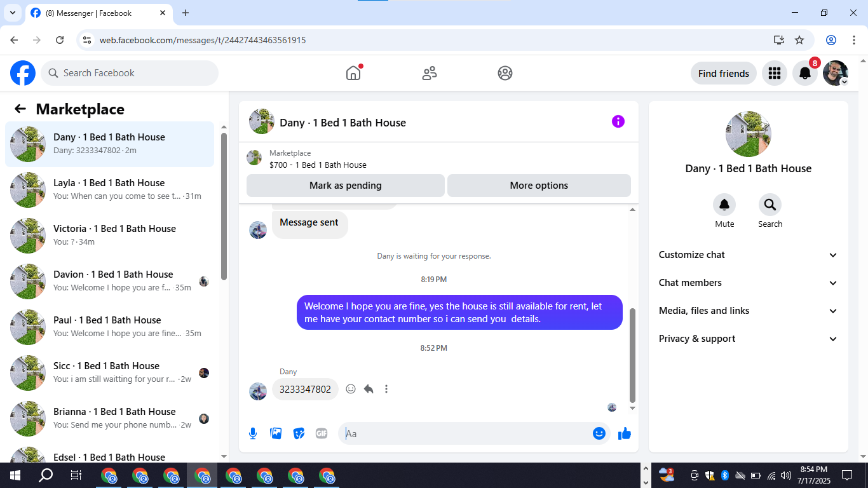This screenshot has width=868, height=488.
Task: Reply to the 3233347802 message
Action: 369,389
